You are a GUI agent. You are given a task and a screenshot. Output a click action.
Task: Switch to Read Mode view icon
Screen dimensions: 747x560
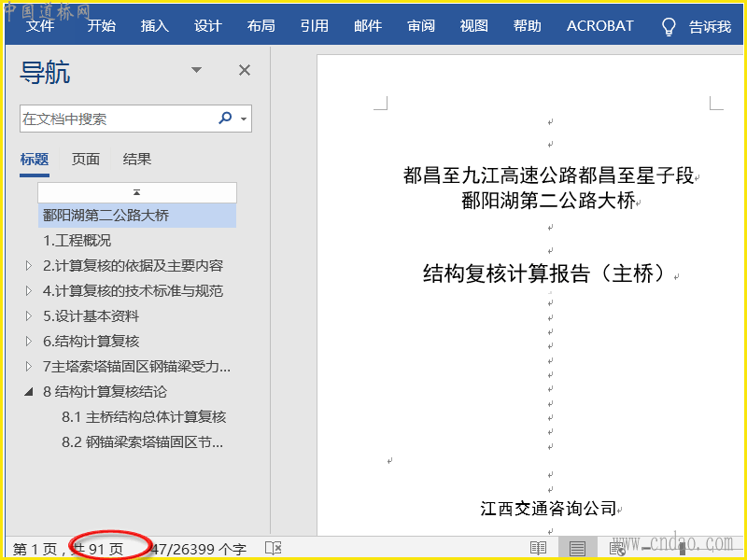pyautogui.click(x=538, y=548)
